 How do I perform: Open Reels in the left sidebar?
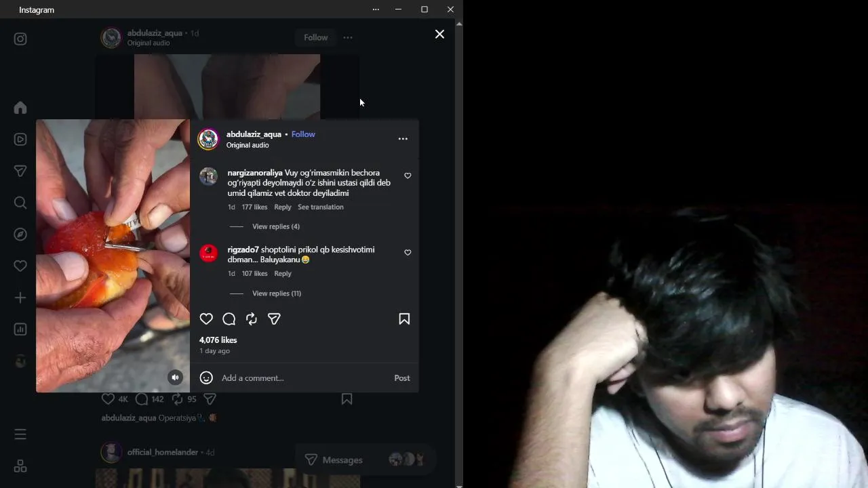[20, 139]
